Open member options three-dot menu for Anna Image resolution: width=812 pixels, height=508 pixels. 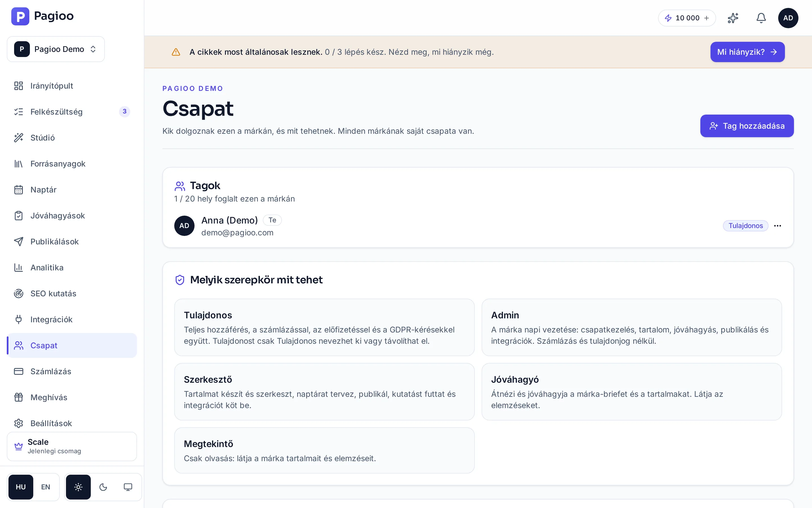click(777, 226)
